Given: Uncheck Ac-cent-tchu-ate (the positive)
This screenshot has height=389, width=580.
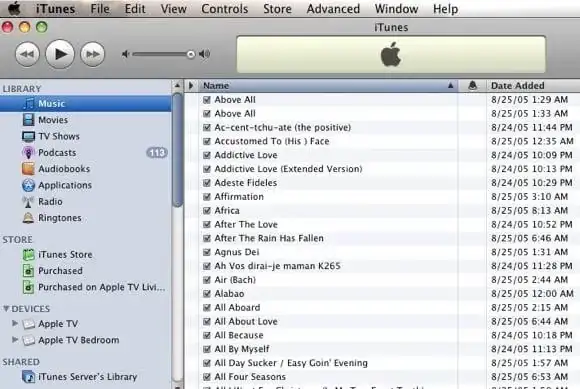Looking at the screenshot, I should [207, 128].
